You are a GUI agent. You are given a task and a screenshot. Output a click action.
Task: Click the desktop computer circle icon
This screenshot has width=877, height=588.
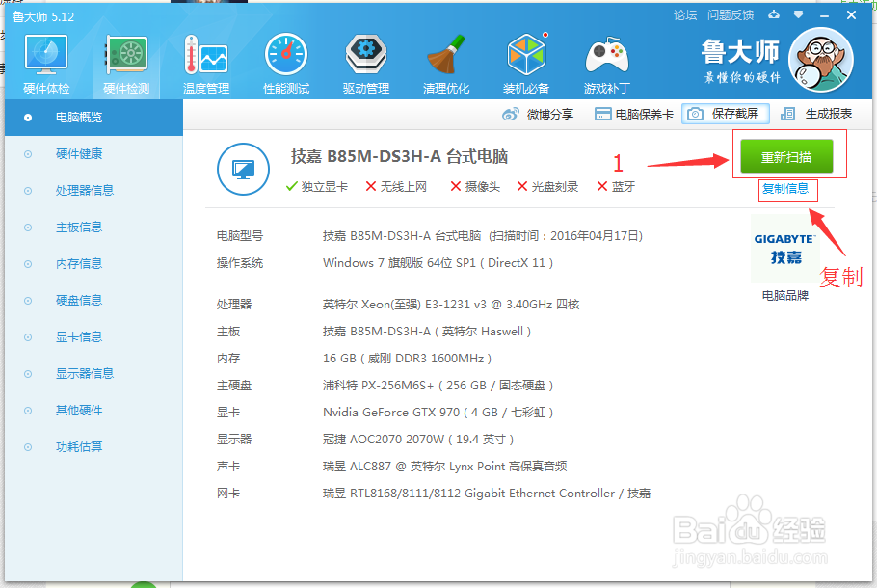(243, 169)
